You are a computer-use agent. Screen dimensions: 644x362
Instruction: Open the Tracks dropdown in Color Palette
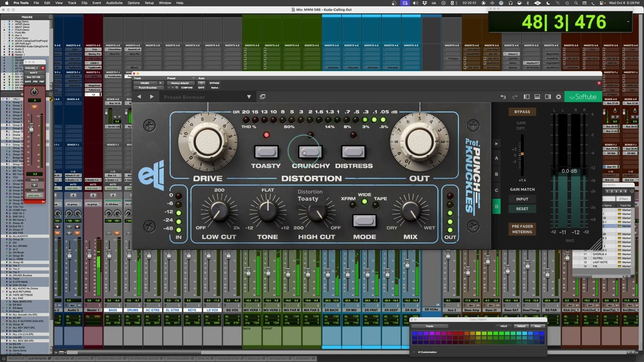point(430,326)
